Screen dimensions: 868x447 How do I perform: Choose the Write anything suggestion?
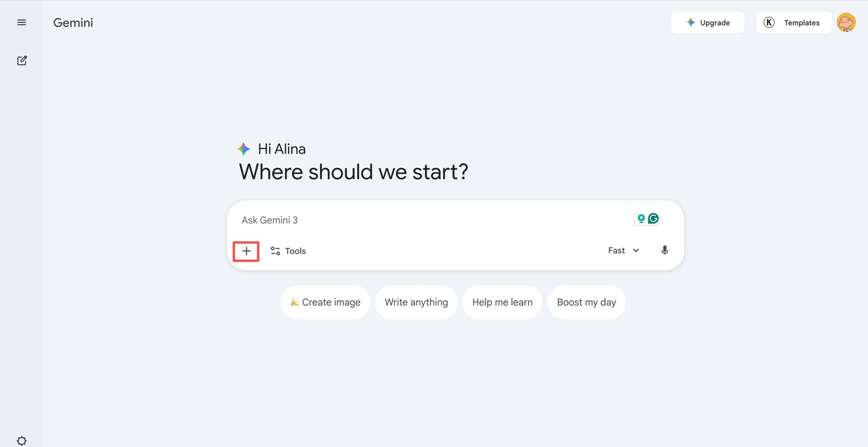(x=416, y=302)
